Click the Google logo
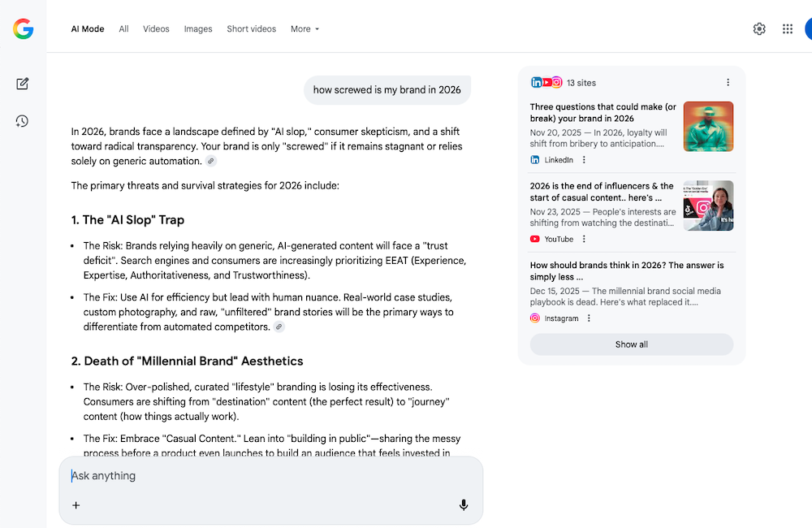Screen dimensions: 812x528 click(x=24, y=29)
